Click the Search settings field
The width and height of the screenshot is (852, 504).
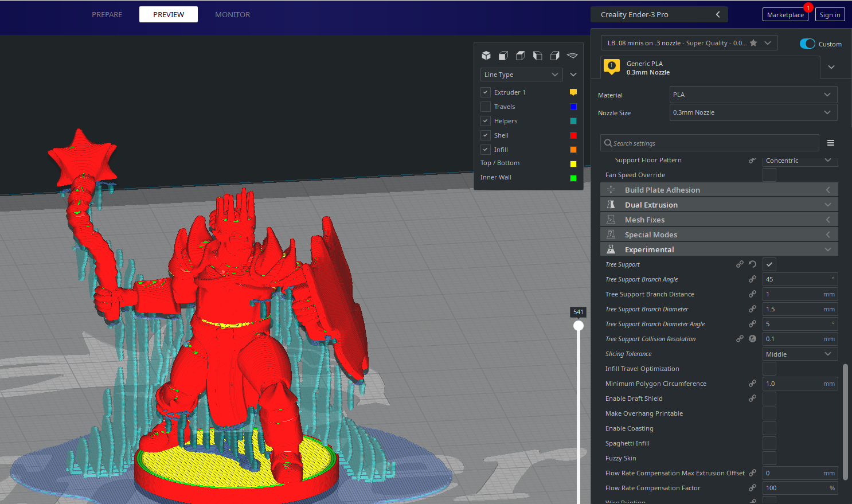[710, 143]
